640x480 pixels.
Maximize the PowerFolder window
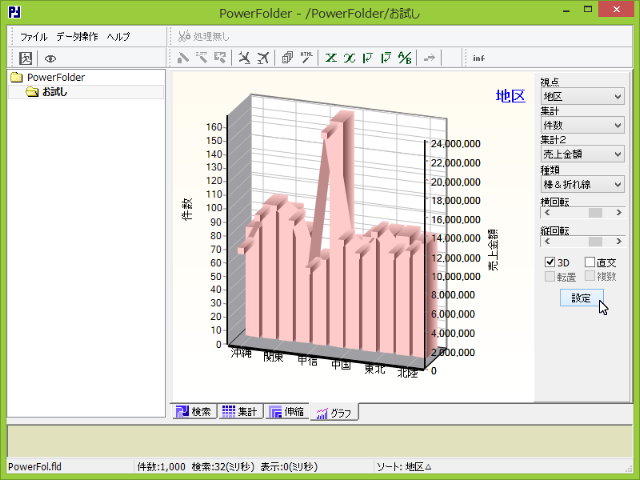tap(588, 9)
